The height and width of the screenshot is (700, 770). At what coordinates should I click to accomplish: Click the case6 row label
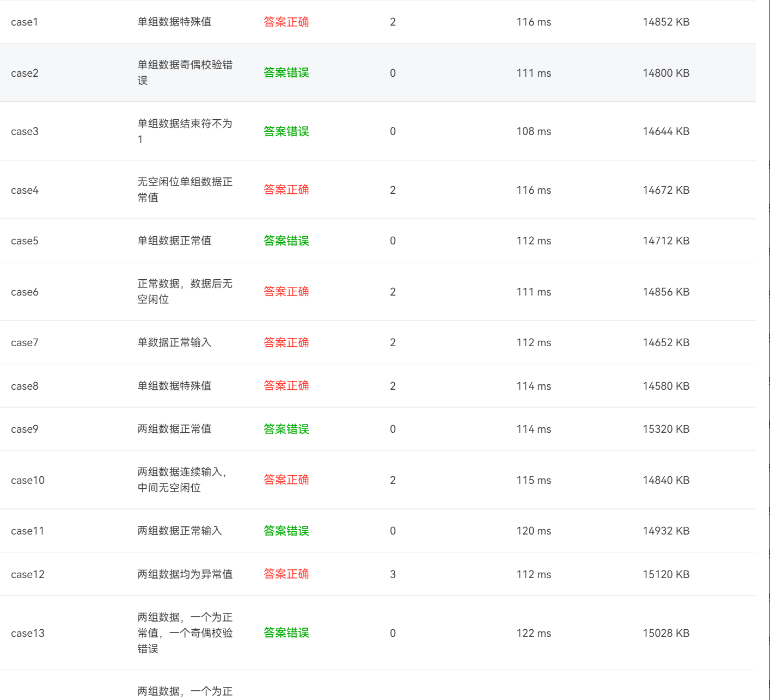(25, 292)
